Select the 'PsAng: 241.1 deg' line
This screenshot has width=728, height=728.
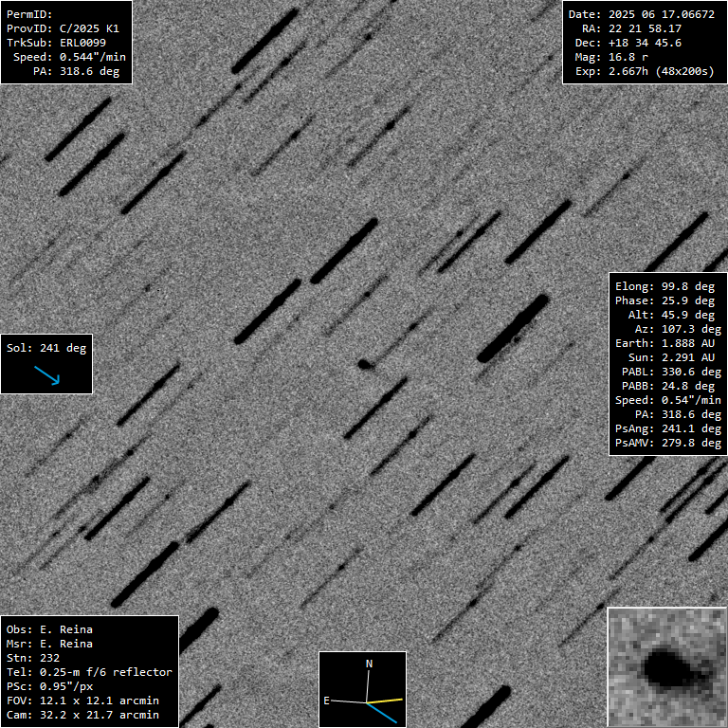point(668,428)
